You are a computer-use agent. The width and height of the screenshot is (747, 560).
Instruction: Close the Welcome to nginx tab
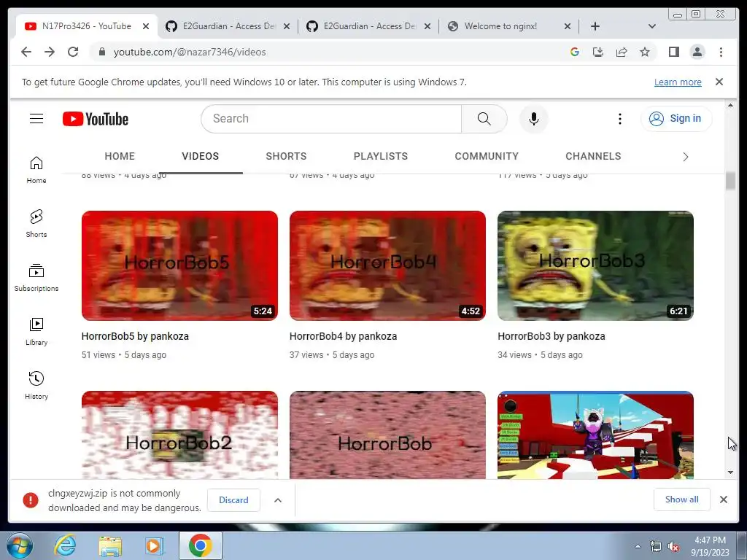pos(568,26)
